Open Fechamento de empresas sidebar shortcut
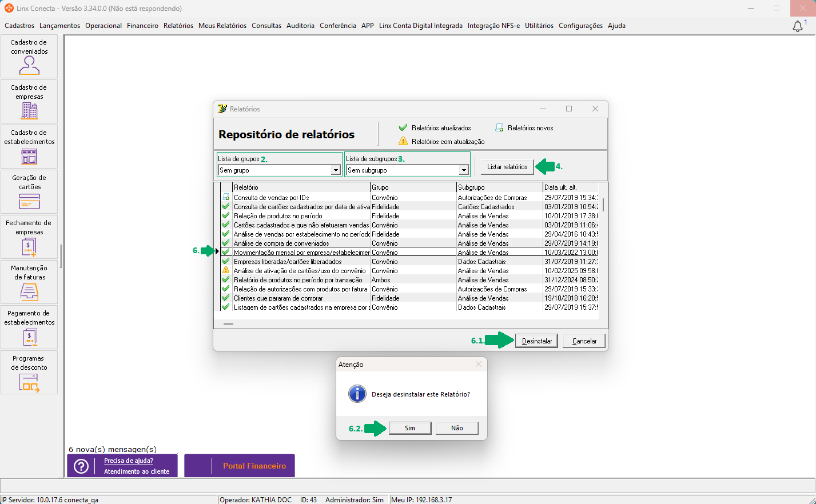816x504 pixels. click(x=29, y=237)
